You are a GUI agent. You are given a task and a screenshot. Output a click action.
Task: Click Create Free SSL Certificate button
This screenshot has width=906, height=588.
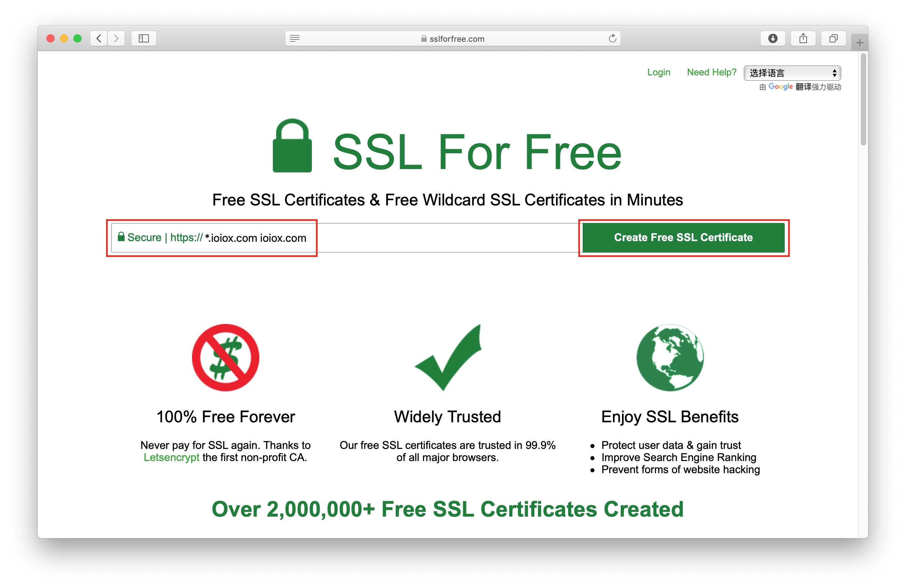point(683,237)
